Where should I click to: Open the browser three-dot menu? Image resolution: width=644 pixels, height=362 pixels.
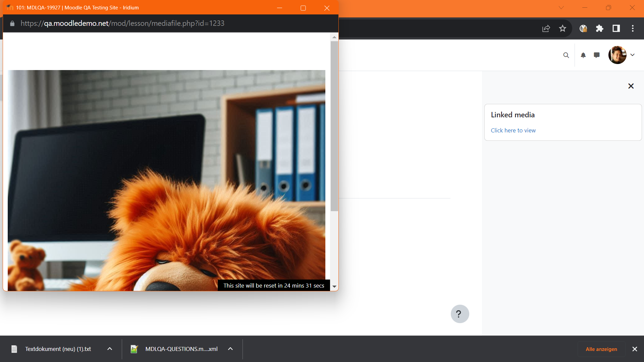[x=633, y=28]
